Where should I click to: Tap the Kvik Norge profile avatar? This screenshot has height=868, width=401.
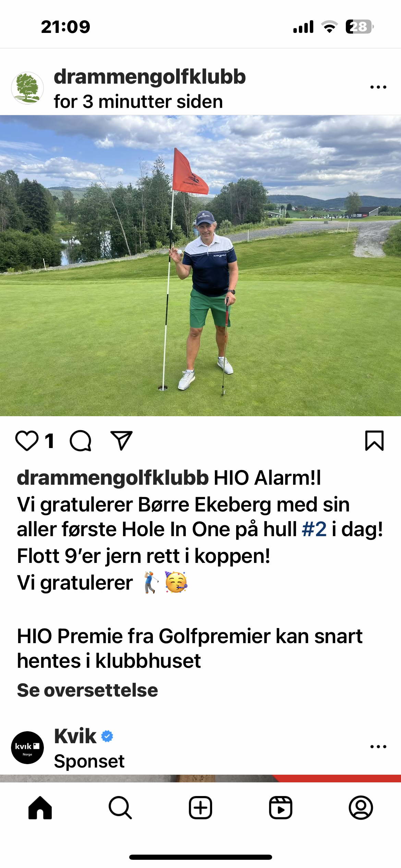coord(27,748)
